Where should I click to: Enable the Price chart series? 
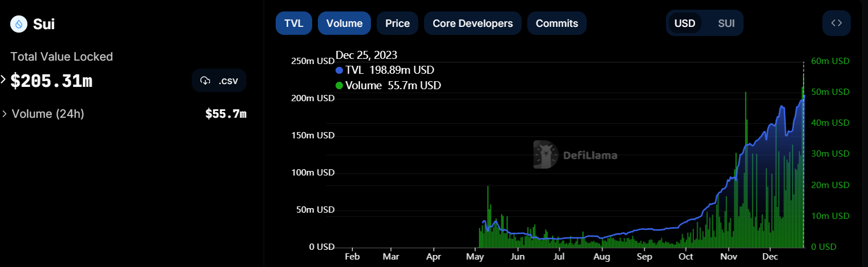click(x=397, y=23)
